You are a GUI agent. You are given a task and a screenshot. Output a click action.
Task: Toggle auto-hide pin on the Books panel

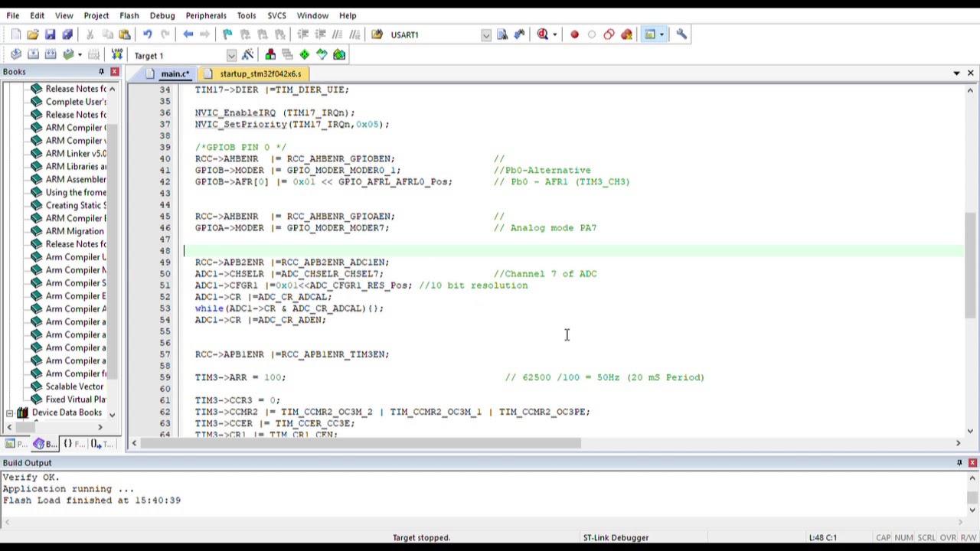coord(101,72)
